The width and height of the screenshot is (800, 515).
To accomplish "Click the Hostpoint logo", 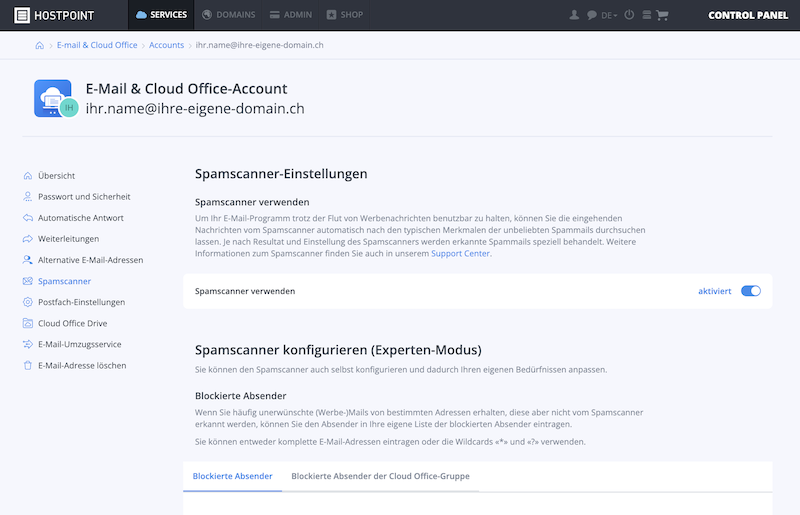I will (54, 15).
